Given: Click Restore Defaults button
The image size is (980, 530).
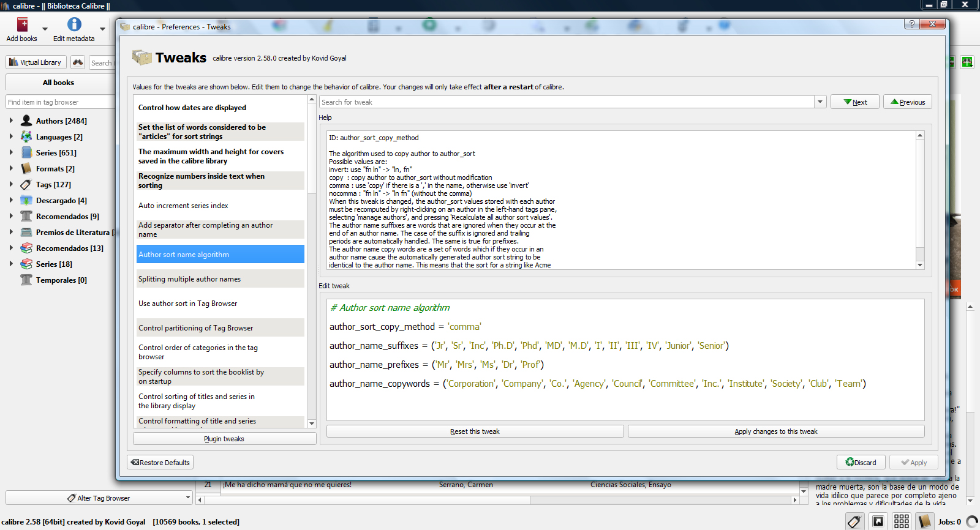Looking at the screenshot, I should [160, 462].
